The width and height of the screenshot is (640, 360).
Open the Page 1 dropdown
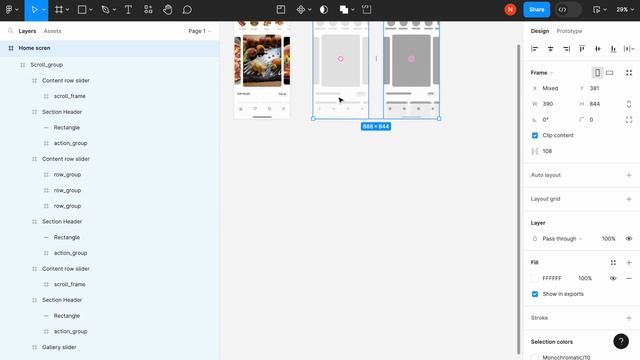(x=200, y=31)
